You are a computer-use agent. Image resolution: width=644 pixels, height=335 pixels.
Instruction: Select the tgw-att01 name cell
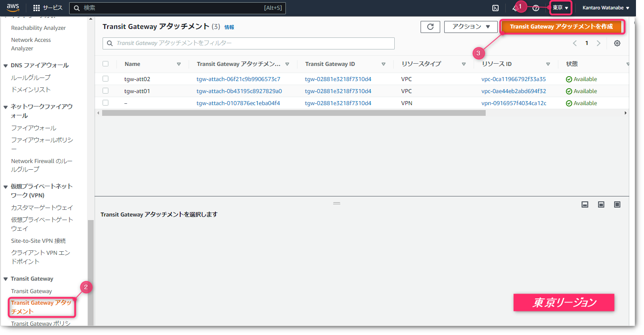coord(137,91)
